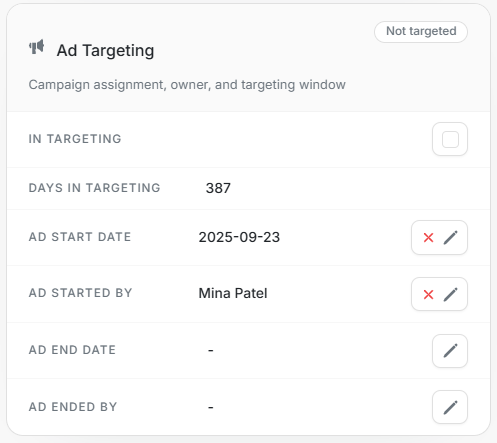Click the Ad End Date label
The image size is (497, 443).
[72, 350]
